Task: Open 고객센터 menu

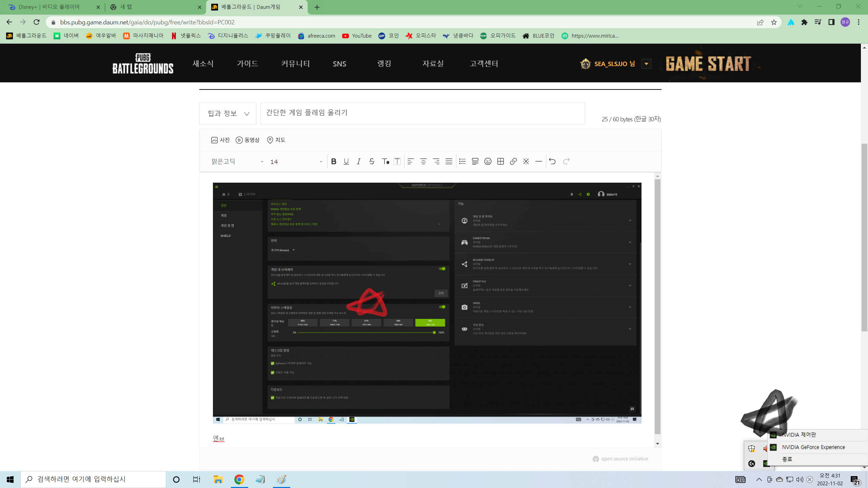Action: pyautogui.click(x=484, y=63)
